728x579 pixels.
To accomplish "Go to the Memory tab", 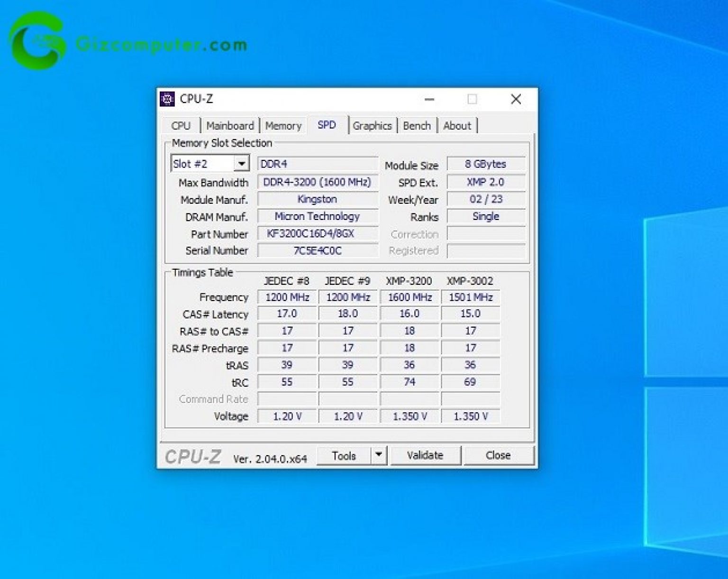I will coord(283,126).
